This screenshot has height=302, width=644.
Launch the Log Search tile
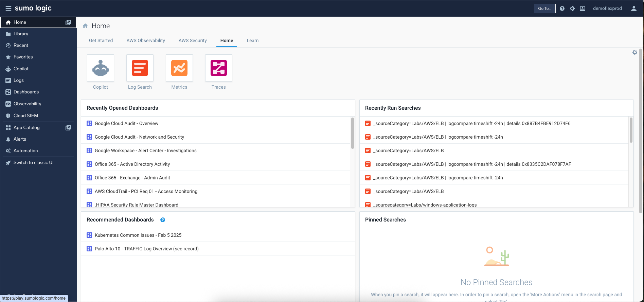[x=140, y=68]
